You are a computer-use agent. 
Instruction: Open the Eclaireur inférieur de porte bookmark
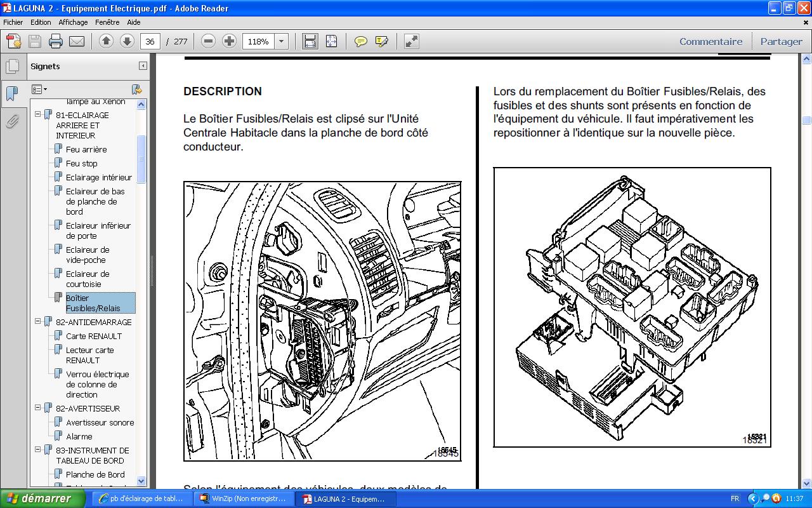pyautogui.click(x=98, y=231)
